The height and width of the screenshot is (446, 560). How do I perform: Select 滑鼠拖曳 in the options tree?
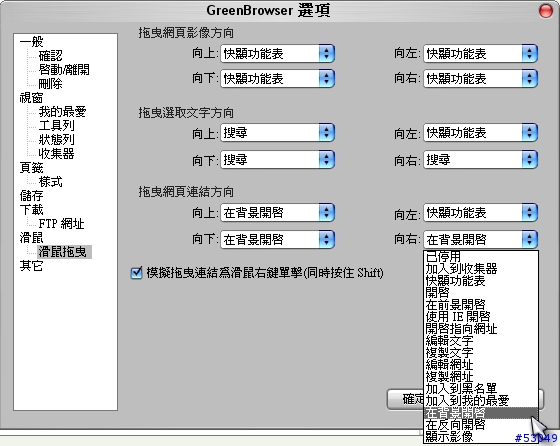[x=64, y=252]
